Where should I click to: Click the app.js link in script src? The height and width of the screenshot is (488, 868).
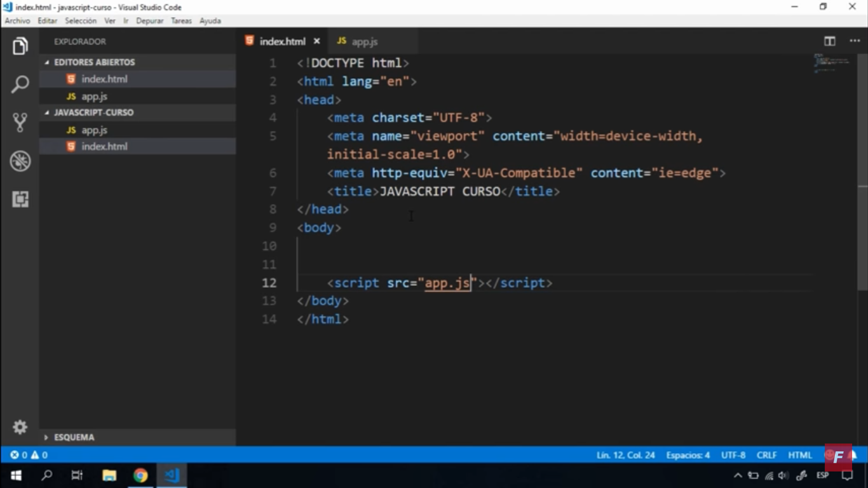[x=447, y=283]
